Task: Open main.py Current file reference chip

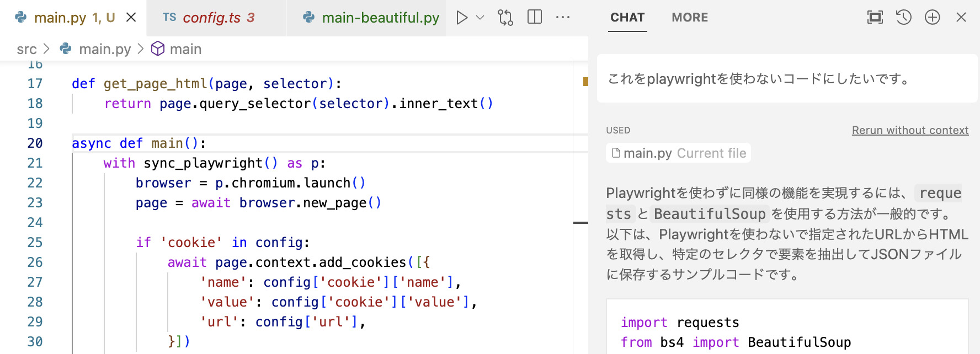Action: coord(678,153)
